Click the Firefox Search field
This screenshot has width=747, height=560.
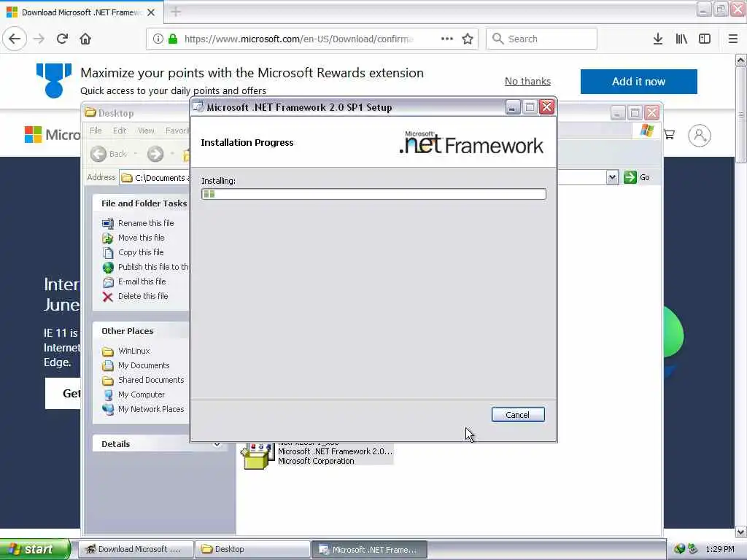point(541,39)
